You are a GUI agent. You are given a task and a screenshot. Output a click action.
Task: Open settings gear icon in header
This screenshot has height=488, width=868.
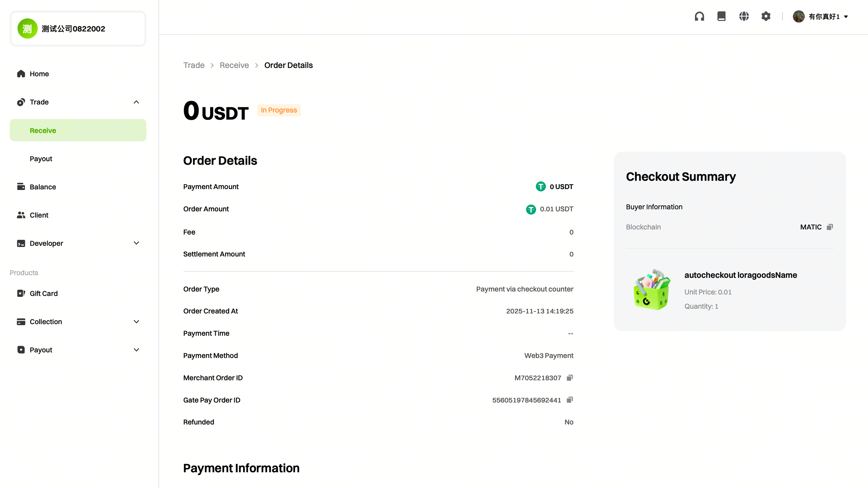766,16
